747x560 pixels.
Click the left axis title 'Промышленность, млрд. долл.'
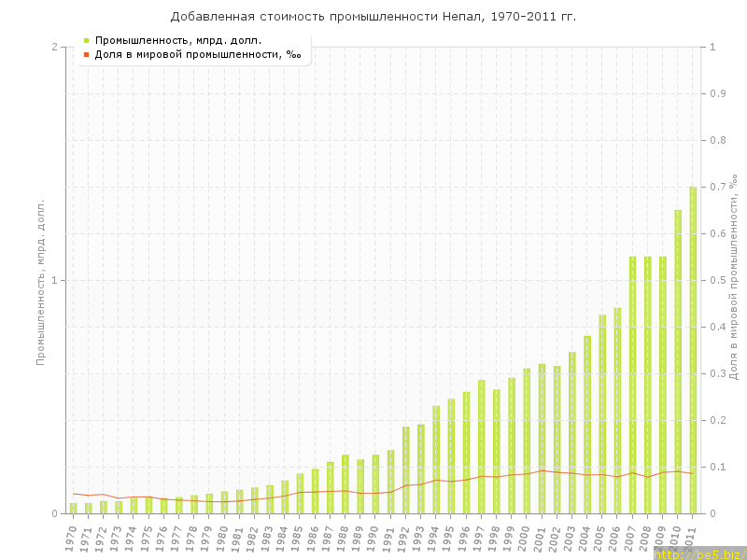pos(41,280)
